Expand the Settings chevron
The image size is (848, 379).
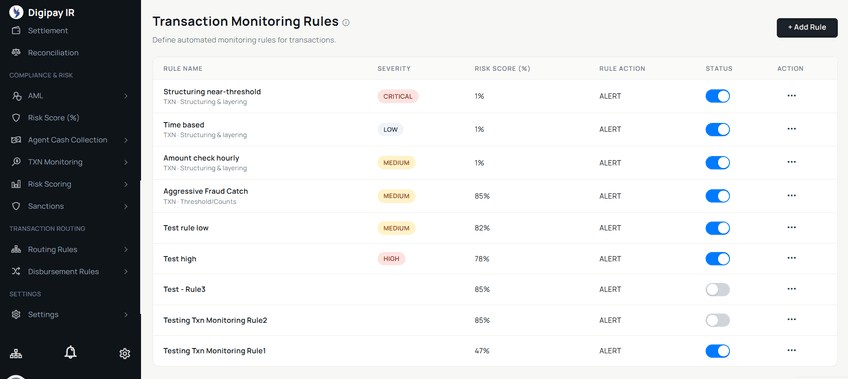(x=125, y=315)
